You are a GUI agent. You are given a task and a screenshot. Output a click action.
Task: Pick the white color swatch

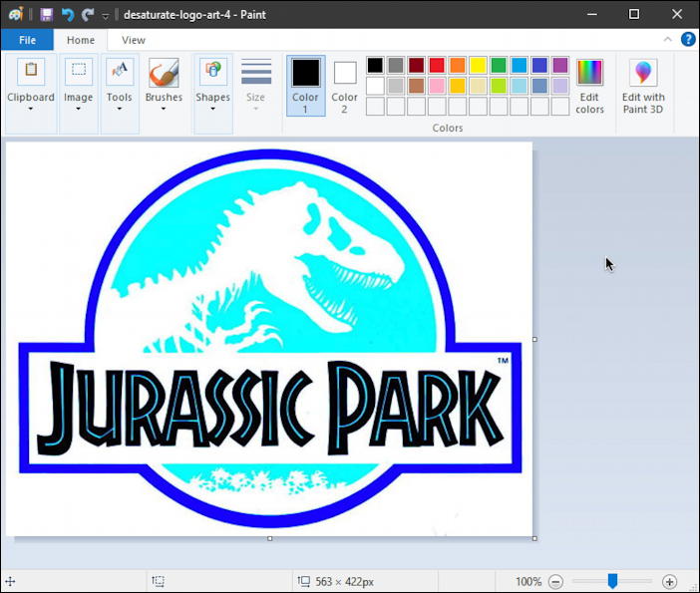tap(375, 86)
